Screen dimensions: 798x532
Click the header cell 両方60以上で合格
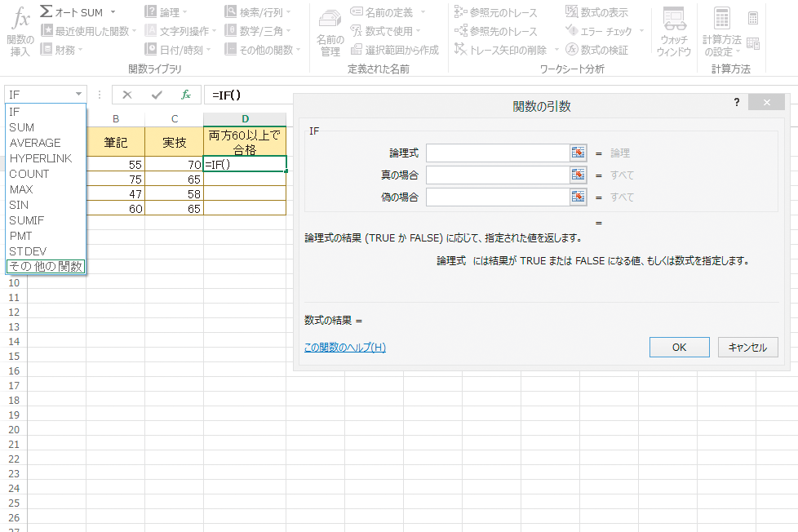point(245,142)
